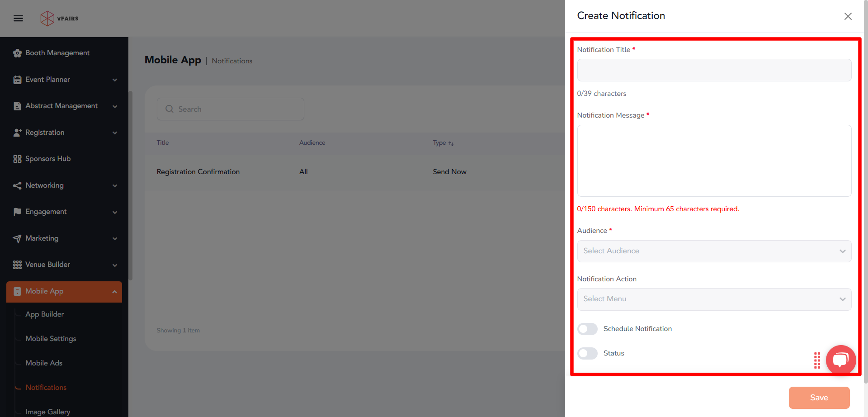
Task: Select the Networking share icon
Action: [17, 185]
